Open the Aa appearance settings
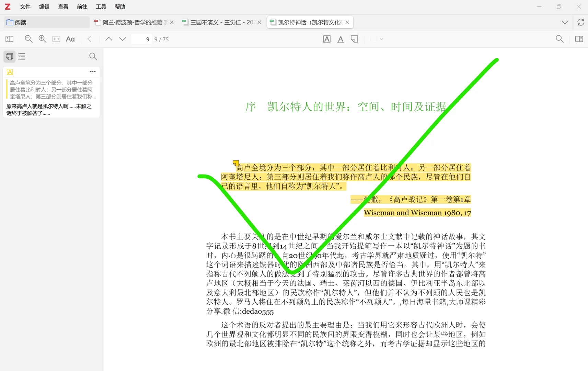Screen dimensions: 588x371 (x=70, y=39)
